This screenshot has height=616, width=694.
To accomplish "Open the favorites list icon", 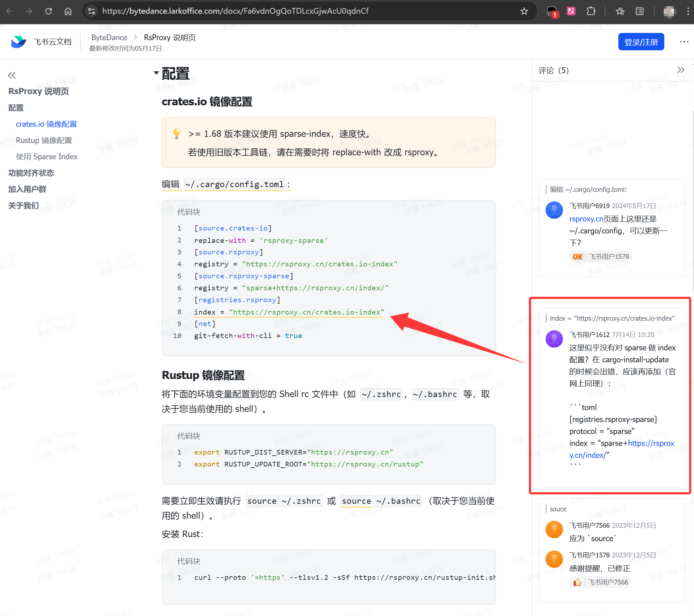I will pyautogui.click(x=620, y=11).
